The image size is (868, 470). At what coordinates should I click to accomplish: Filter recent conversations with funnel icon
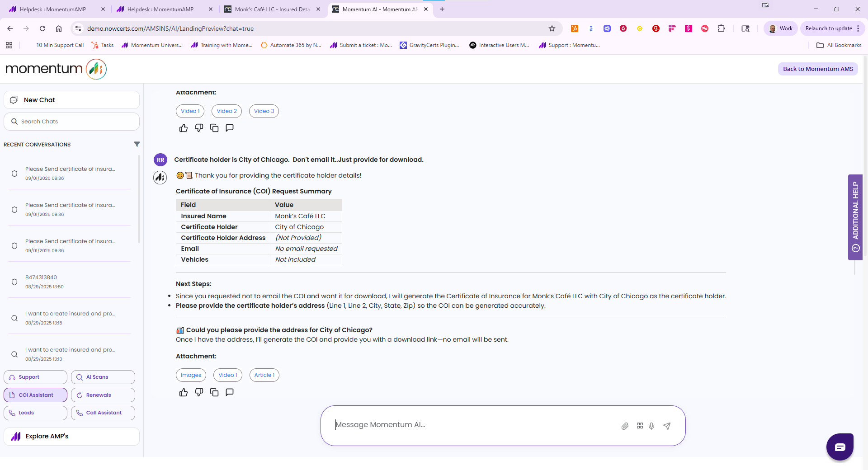coord(137,144)
